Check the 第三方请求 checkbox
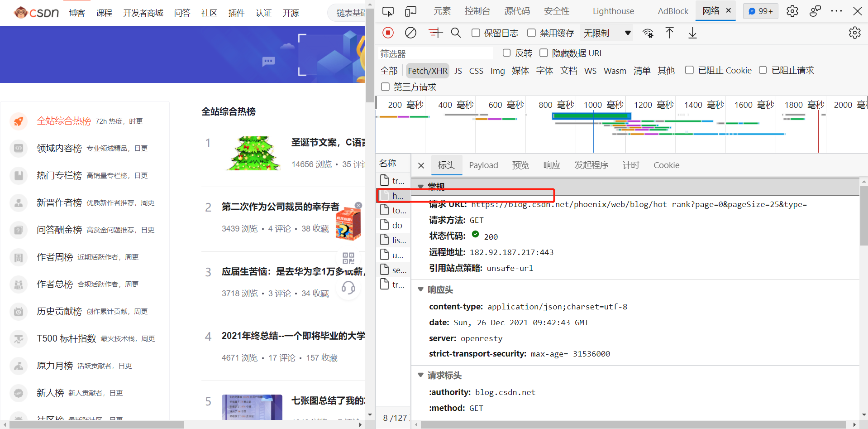The image size is (868, 429). (x=385, y=87)
